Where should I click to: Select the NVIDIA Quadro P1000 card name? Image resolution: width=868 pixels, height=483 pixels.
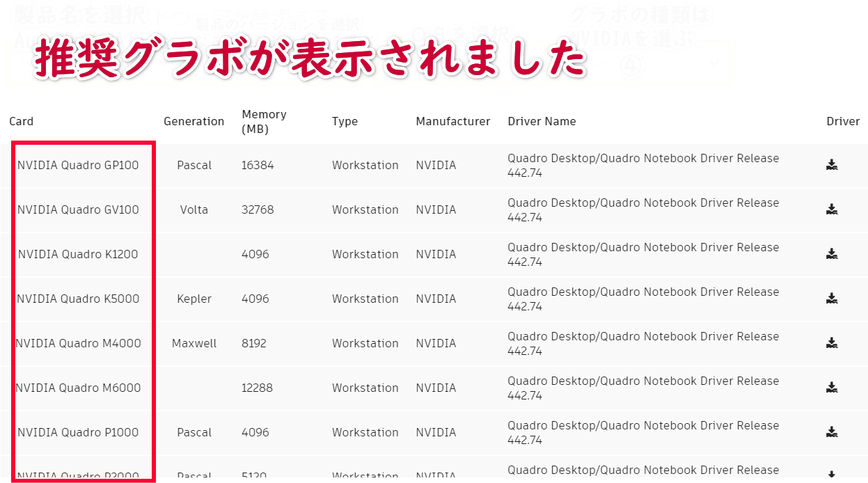pyautogui.click(x=78, y=432)
